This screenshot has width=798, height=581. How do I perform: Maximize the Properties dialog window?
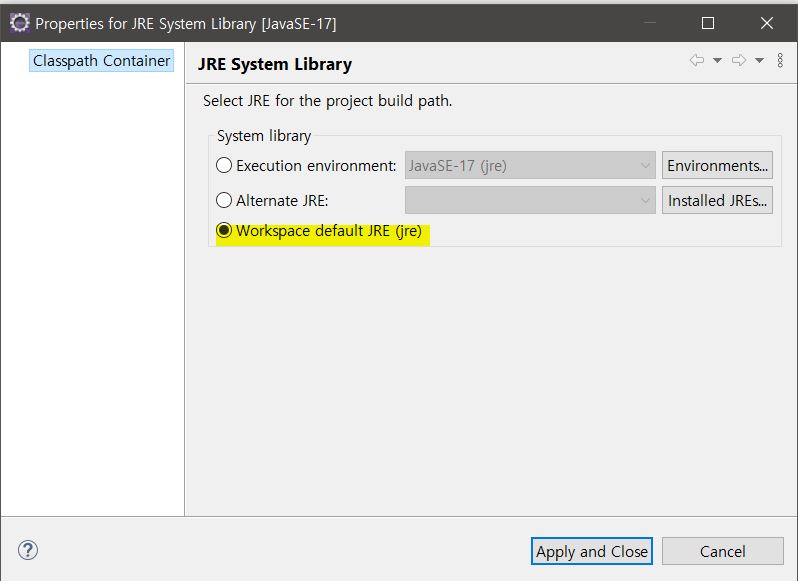(708, 23)
